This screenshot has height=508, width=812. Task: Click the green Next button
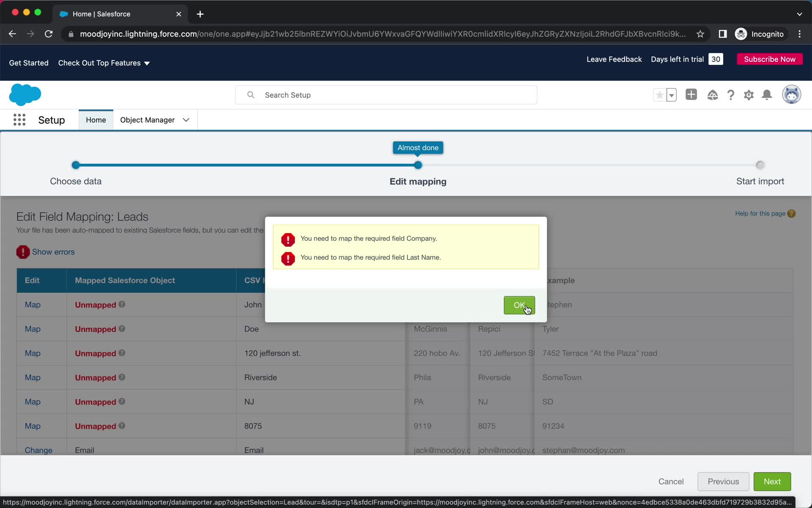pyautogui.click(x=772, y=481)
